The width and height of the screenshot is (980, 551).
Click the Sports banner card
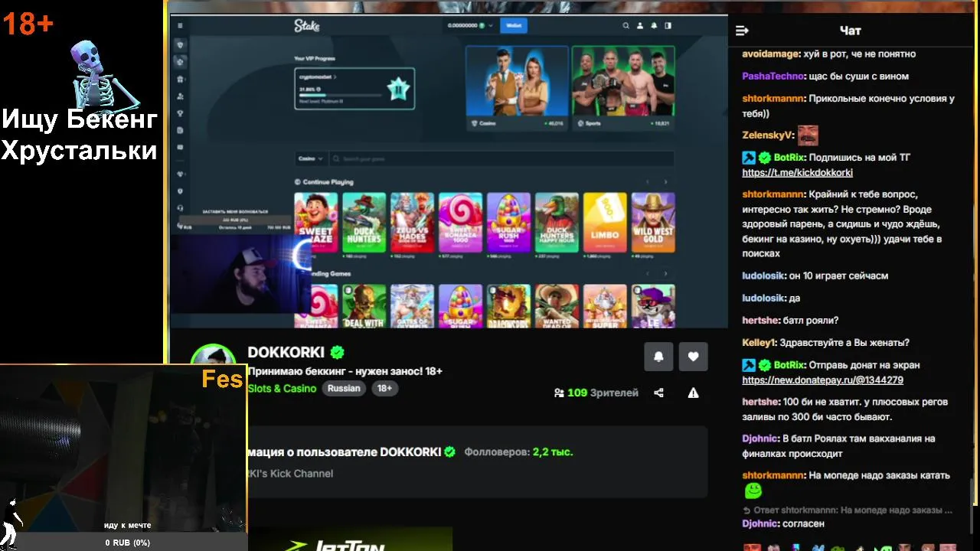coord(623,87)
